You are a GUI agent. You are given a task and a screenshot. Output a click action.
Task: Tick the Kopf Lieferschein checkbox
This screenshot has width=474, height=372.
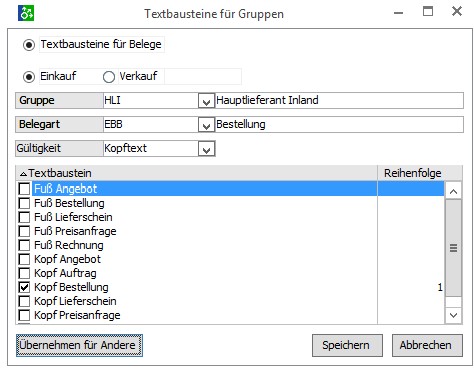pos(24,301)
